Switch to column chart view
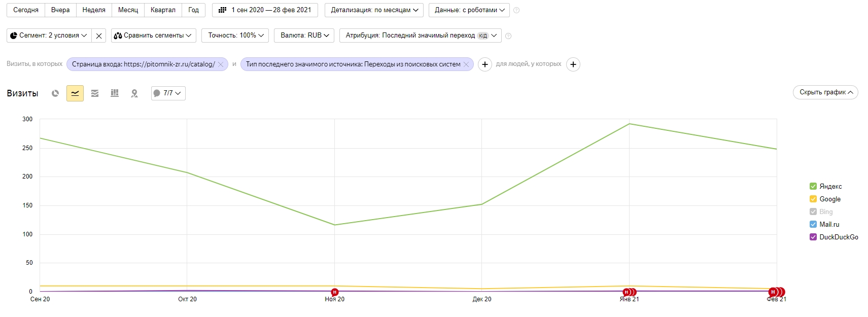Viewport: 868px width, 317px height. click(115, 93)
